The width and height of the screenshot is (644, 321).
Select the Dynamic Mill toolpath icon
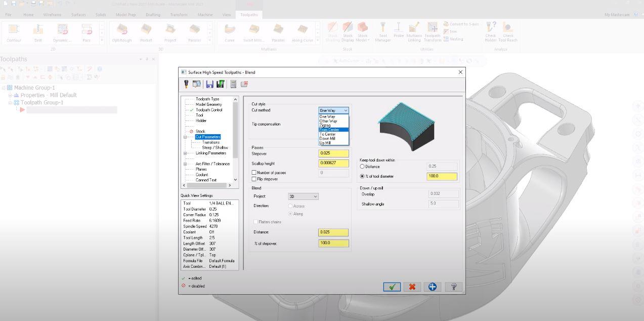coord(62,33)
